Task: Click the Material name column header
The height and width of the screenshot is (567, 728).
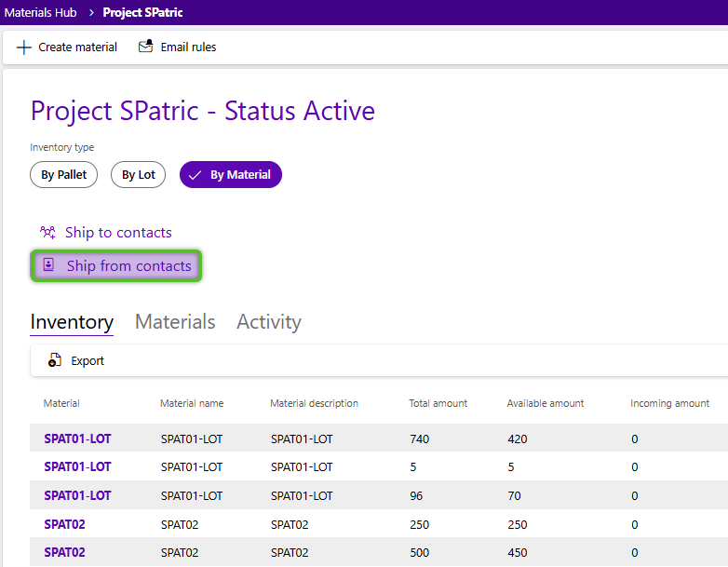Action: [192, 403]
